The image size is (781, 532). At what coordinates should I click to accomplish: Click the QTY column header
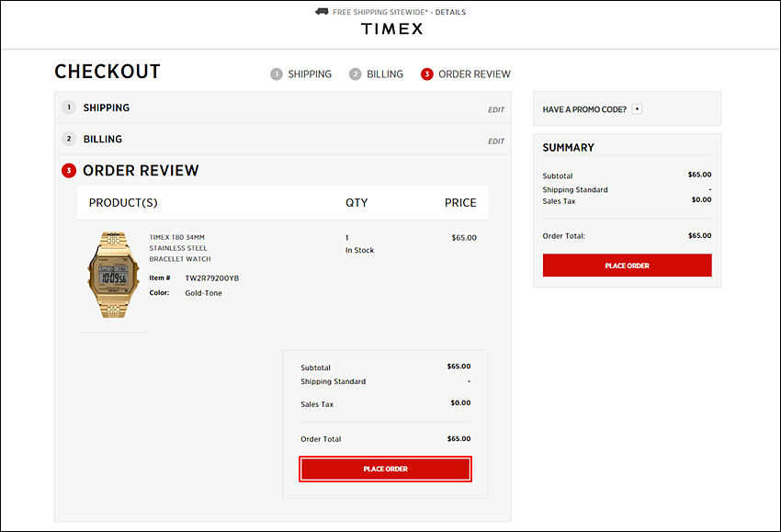click(x=357, y=203)
